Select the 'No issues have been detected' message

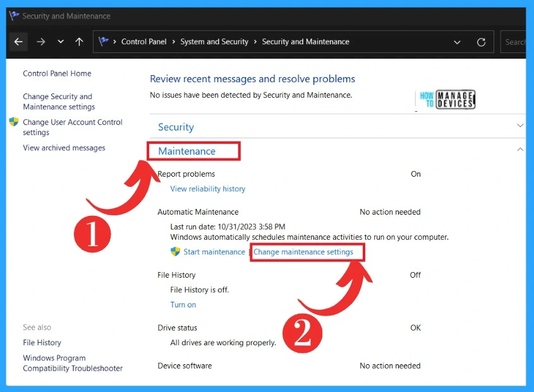251,95
